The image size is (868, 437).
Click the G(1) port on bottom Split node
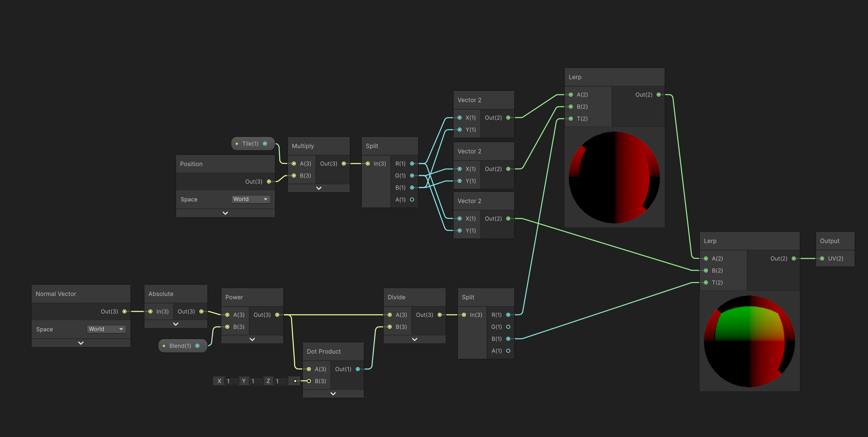click(x=508, y=327)
